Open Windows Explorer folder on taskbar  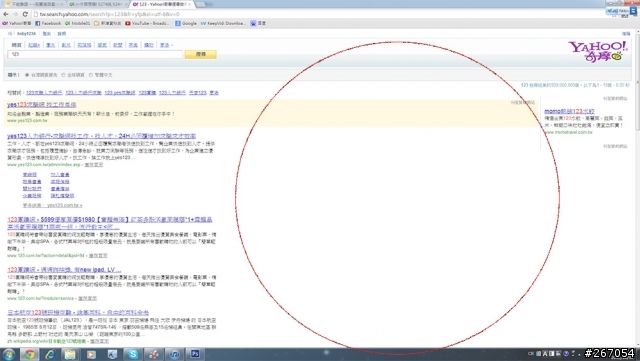(70, 354)
